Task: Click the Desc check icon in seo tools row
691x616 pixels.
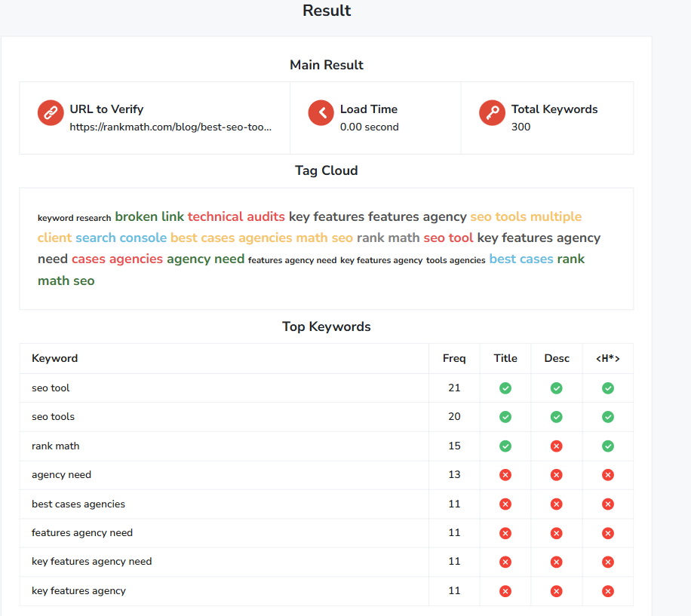Action: [x=557, y=416]
